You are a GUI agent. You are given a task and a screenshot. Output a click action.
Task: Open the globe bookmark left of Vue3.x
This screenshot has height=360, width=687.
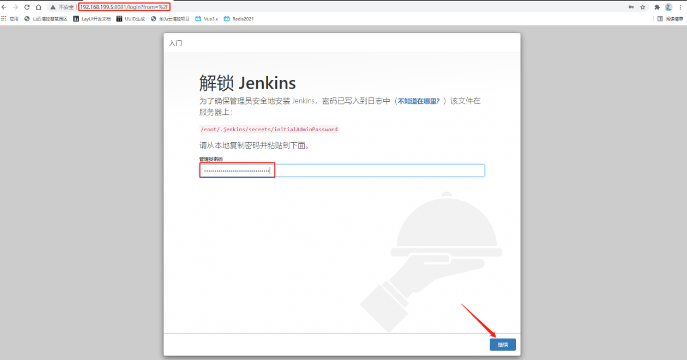pyautogui.click(x=170, y=19)
